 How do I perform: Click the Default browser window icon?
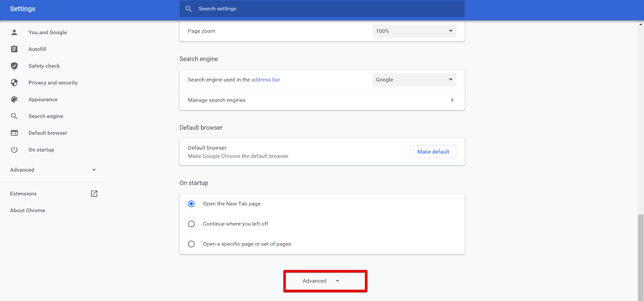pos(14,133)
